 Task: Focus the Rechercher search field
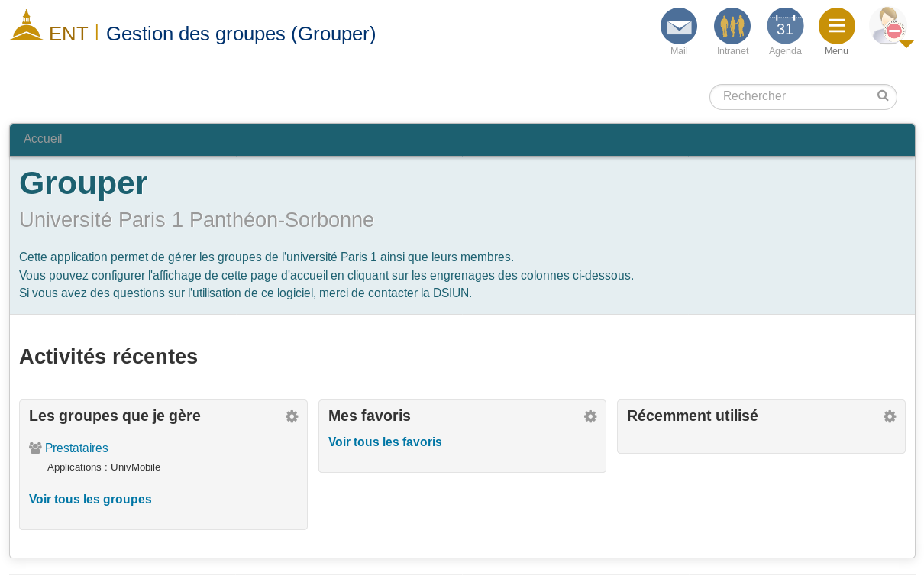point(794,96)
